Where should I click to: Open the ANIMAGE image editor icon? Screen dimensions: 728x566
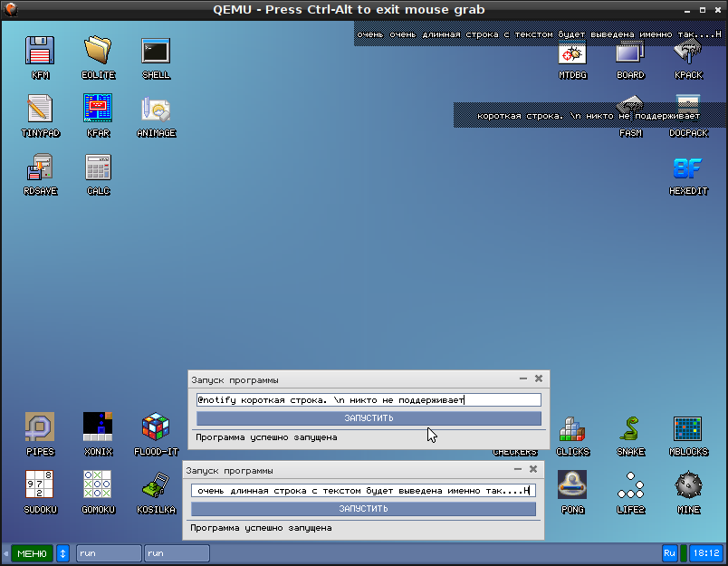point(156,110)
